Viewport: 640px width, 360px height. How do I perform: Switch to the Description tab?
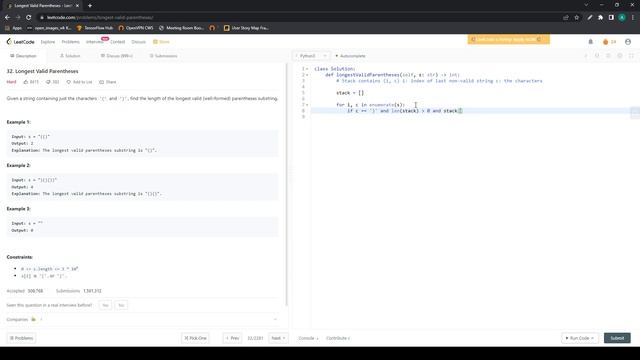coord(23,56)
